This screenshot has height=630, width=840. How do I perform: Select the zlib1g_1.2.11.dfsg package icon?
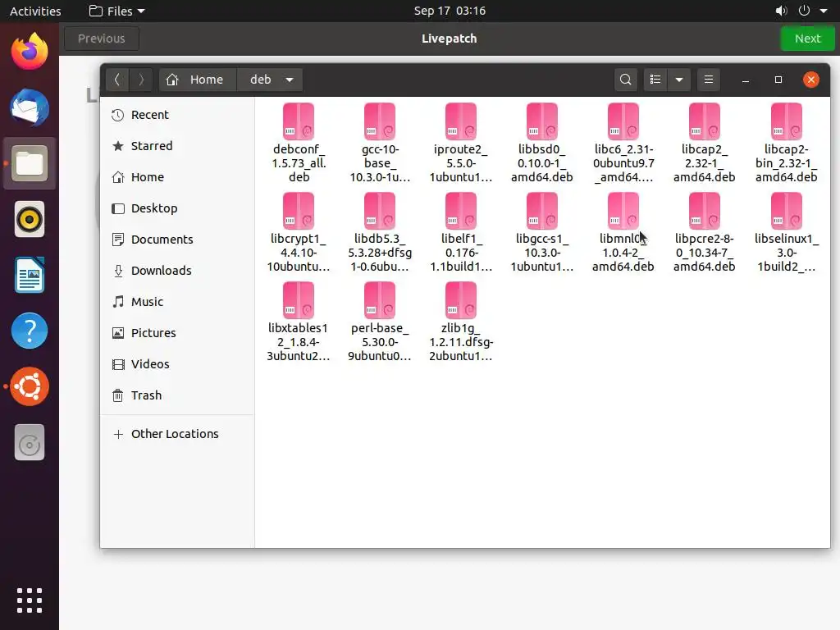(x=461, y=300)
